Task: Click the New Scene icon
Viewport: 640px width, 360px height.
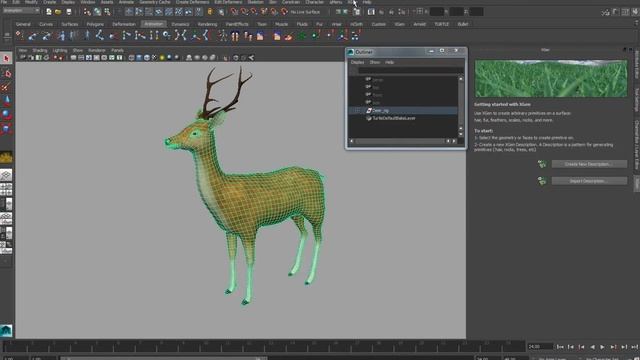Action: point(49,12)
